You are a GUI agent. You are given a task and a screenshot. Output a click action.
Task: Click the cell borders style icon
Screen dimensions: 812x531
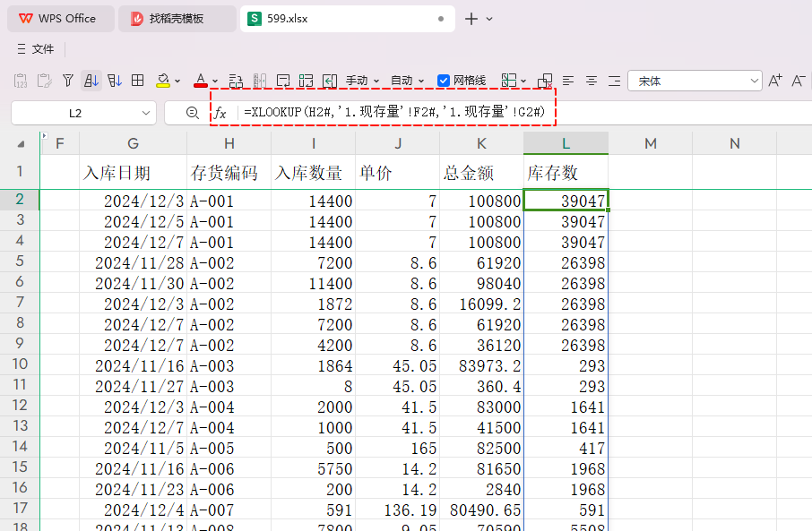click(x=508, y=81)
